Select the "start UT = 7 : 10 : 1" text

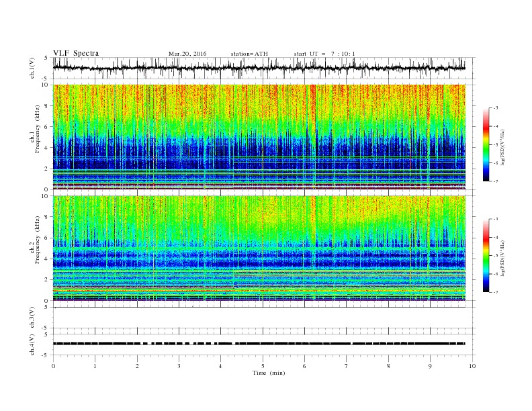324,54
